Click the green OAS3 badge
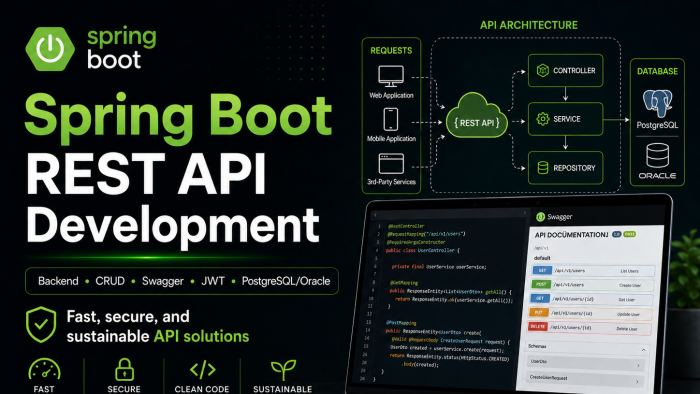Screen dimensions: 700x394 point(629,234)
